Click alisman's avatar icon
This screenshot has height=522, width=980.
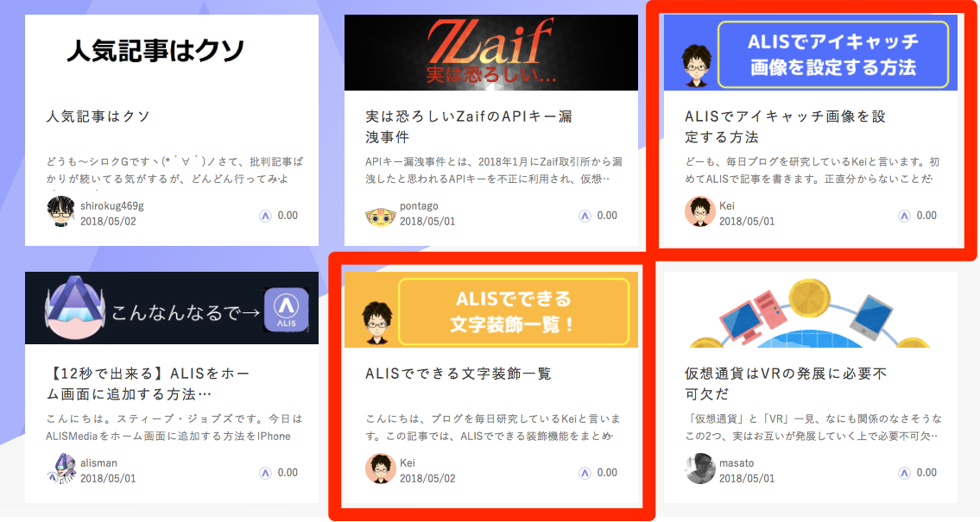click(x=60, y=469)
